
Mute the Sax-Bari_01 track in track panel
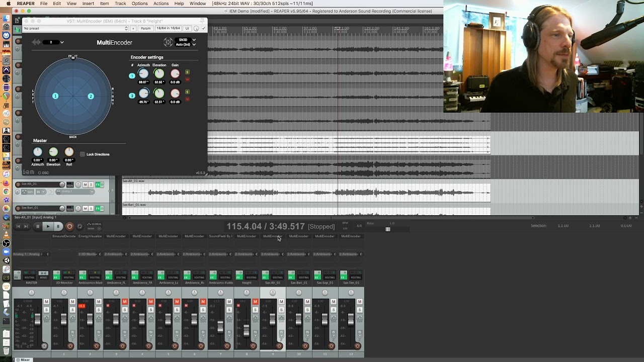[x=85, y=208]
